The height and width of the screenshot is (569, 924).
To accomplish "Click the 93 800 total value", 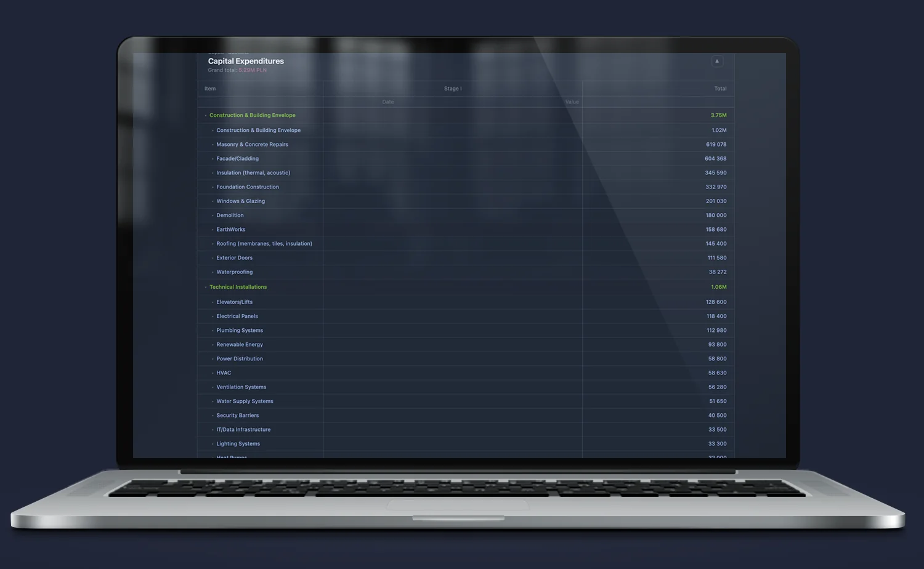I will pos(718,345).
